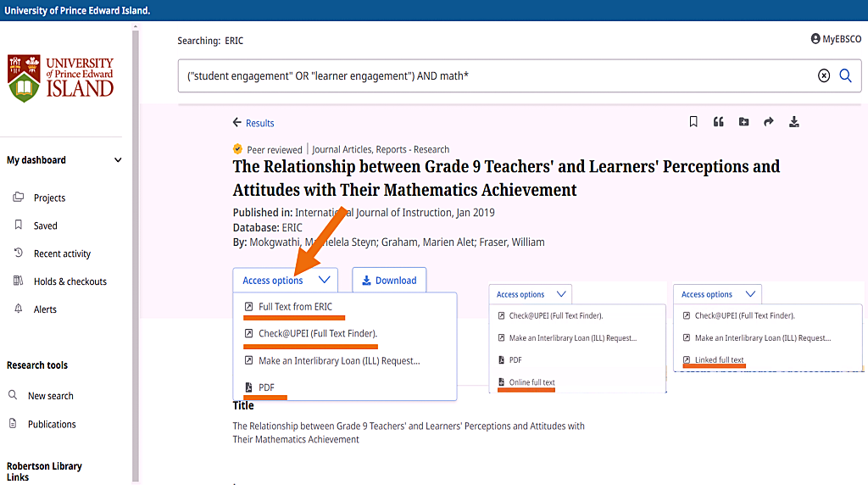Viewport: 868px width, 490px height.
Task: Click the share arrow icon
Action: pos(769,122)
